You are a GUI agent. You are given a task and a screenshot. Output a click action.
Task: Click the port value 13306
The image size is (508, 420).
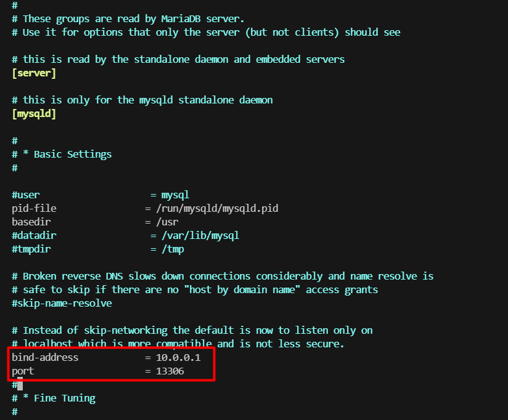(170, 371)
